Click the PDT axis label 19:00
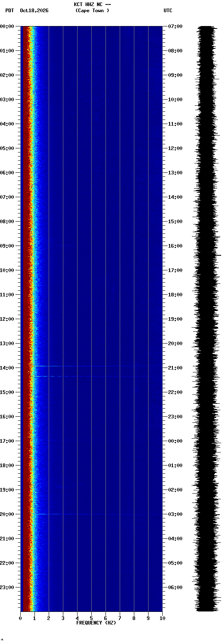Screen dimensions: 224x644 pyautogui.click(x=7, y=490)
